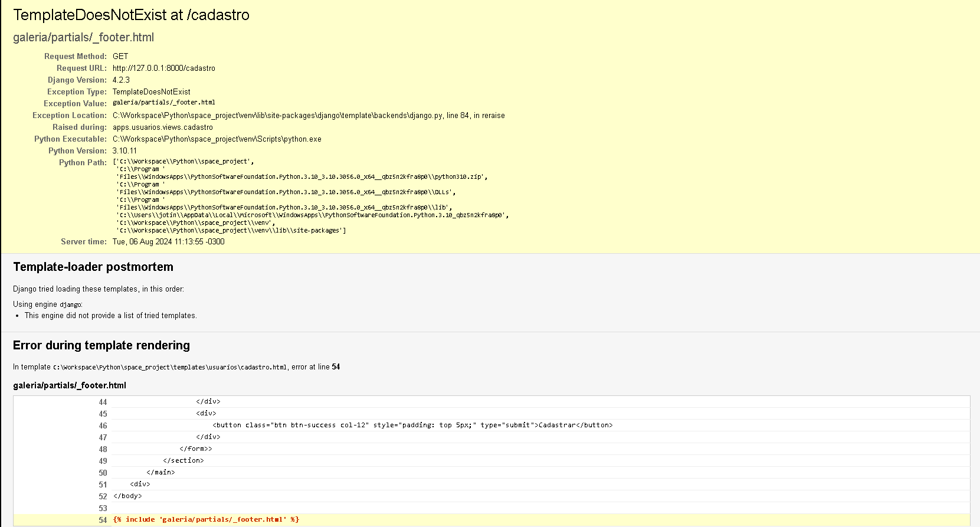
Task: Click code line 52 '</body>'
Action: (128, 496)
